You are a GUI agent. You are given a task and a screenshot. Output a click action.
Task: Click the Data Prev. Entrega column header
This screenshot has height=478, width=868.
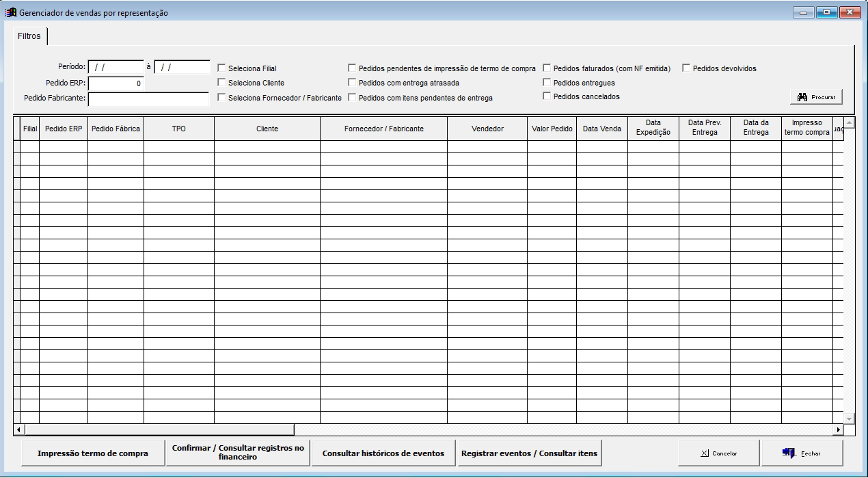pyautogui.click(x=705, y=129)
